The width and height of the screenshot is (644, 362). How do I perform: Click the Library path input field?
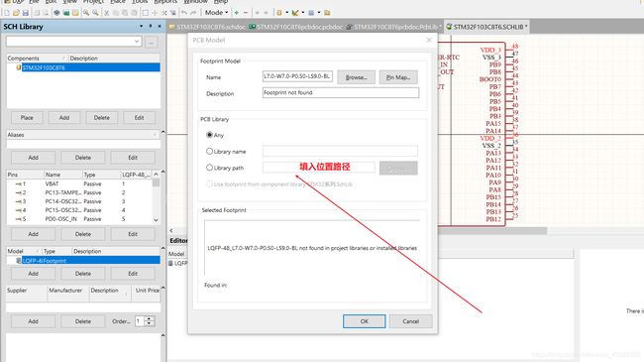point(319,167)
